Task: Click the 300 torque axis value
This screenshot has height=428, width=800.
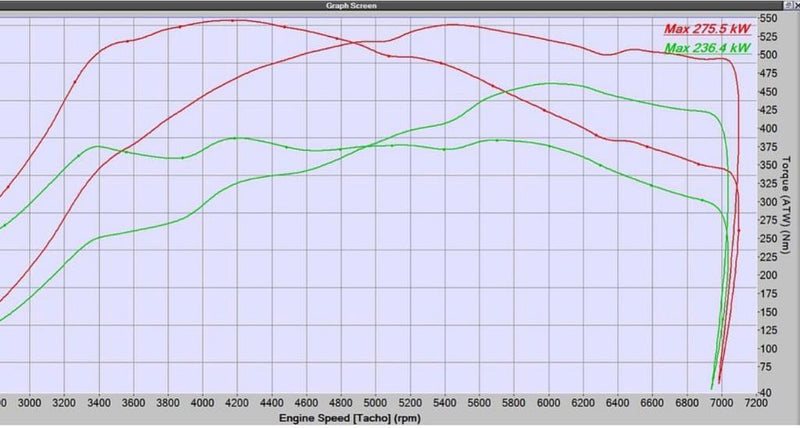Action: 769,202
